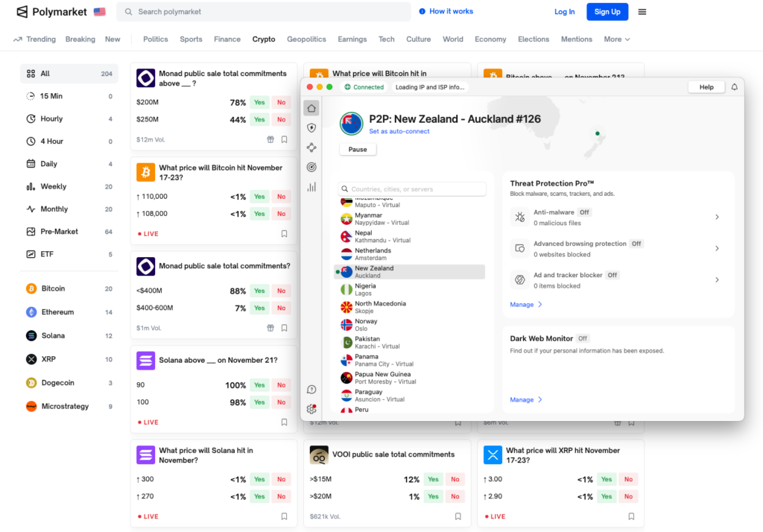The width and height of the screenshot is (763, 532).
Task: Click Manage under Threat Protection Pro
Action: coord(525,305)
